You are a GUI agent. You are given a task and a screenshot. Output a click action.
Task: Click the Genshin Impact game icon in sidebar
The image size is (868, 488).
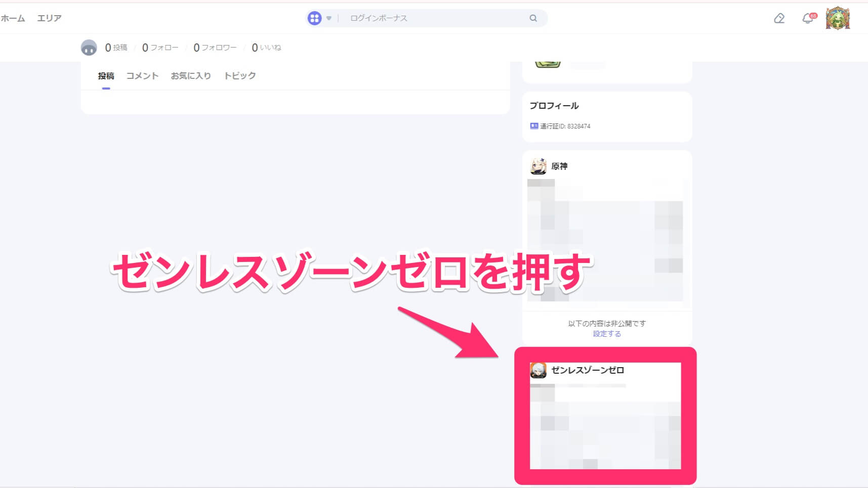tap(539, 166)
